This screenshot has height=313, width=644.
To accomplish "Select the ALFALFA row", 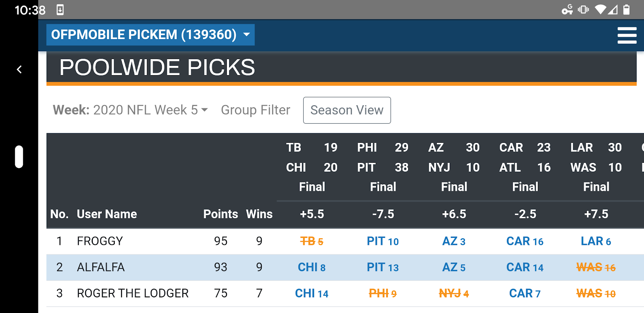I will (x=101, y=267).
